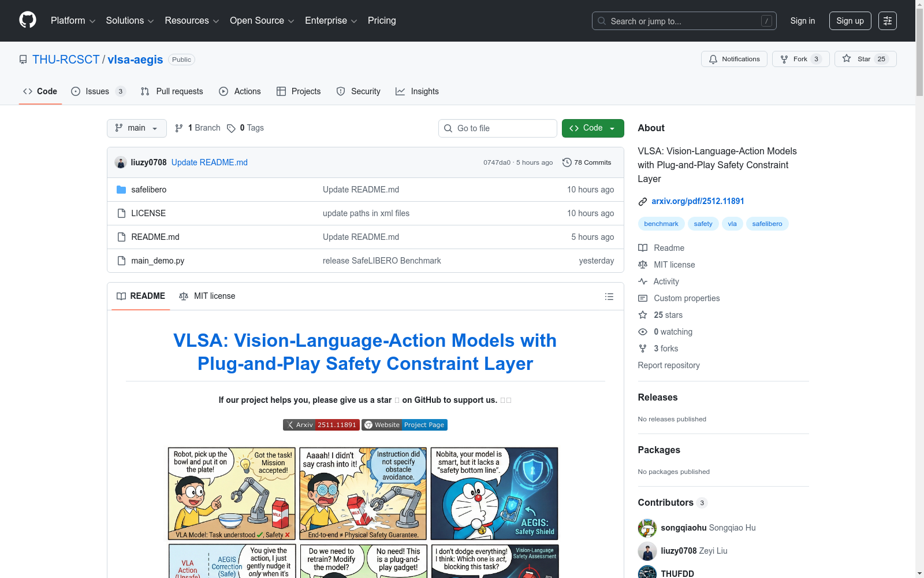The height and width of the screenshot is (578, 924).
Task: Click the commit history clock icon
Action: (567, 162)
